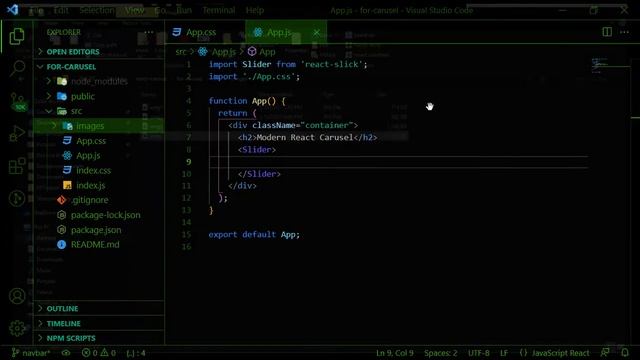
Task: Open the notifications bell in status bar
Action: [625, 352]
